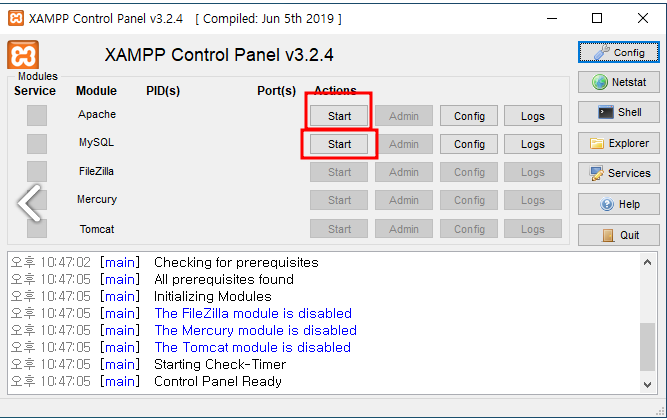Click Quit to exit XAMPP

619,235
